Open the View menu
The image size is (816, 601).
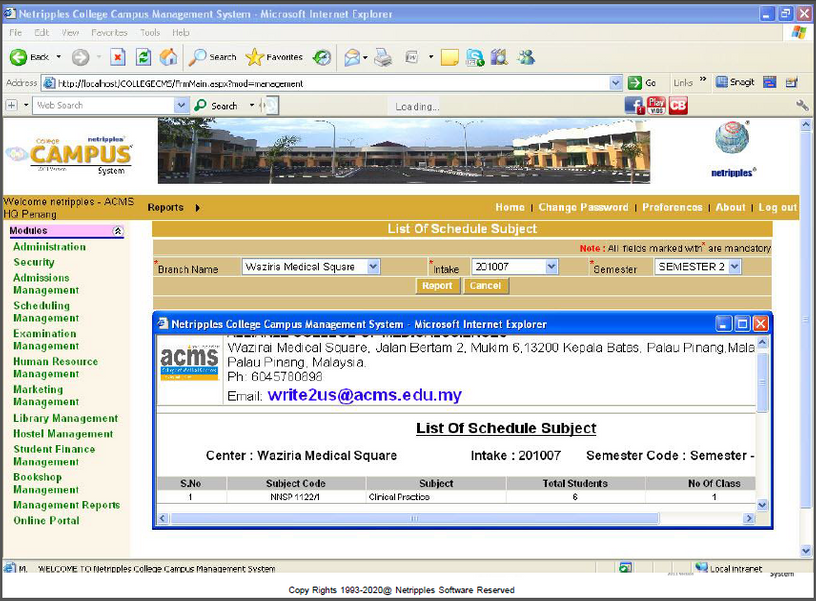[70, 33]
